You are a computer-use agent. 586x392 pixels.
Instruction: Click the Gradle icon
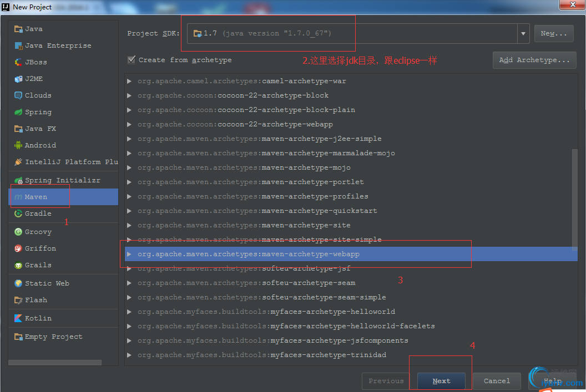pyautogui.click(x=18, y=213)
